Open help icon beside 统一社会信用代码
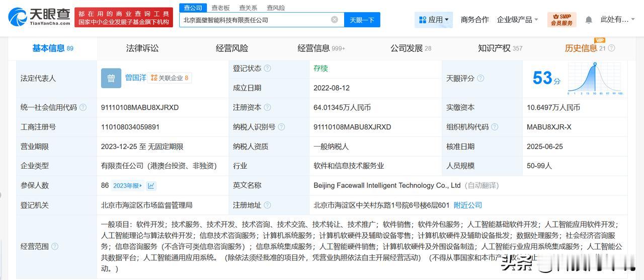The height and width of the screenshot is (280, 644). [83, 107]
